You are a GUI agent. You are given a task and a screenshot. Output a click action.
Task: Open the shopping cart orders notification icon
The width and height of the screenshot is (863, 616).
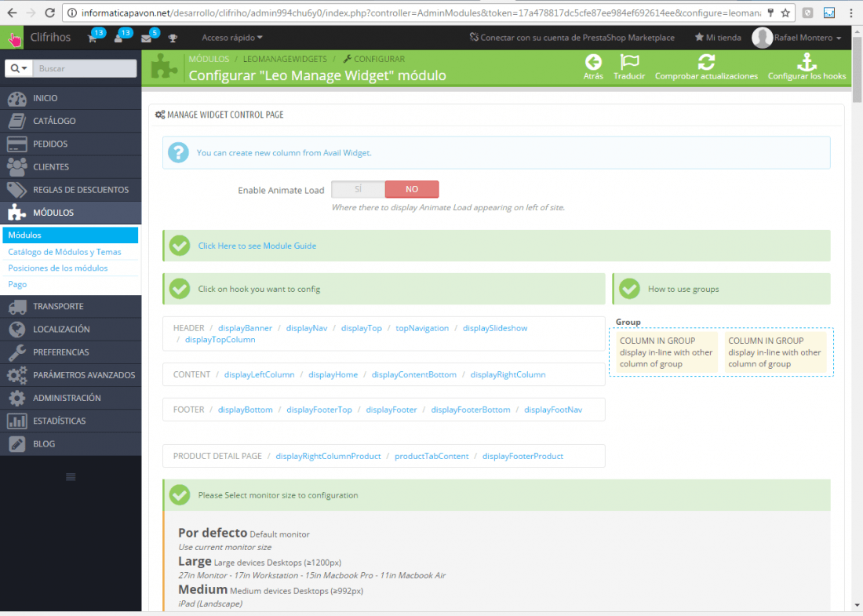coord(93,38)
